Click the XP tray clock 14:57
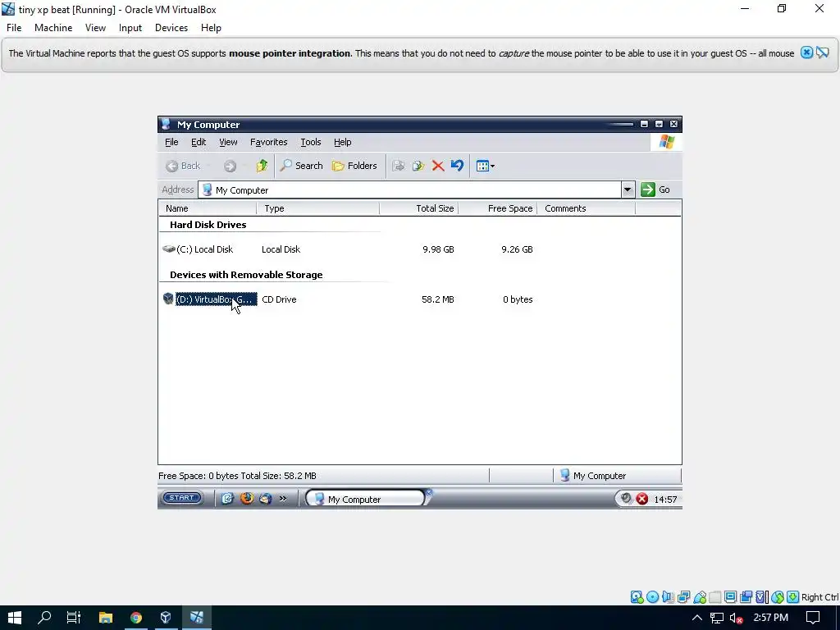 point(665,500)
